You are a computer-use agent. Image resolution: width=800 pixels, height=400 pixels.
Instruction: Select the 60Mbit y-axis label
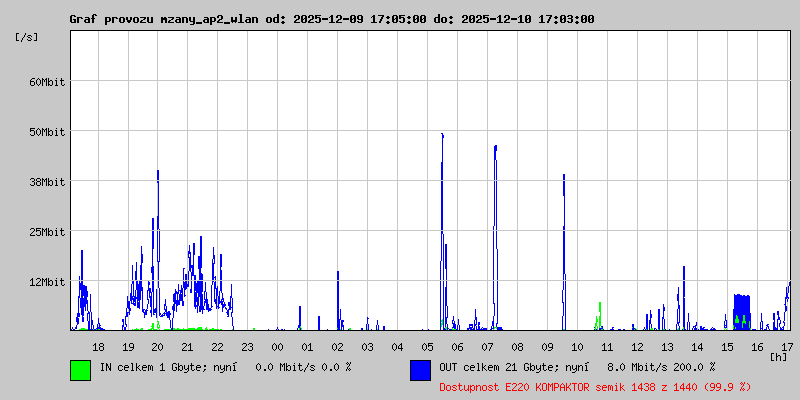coord(47,82)
